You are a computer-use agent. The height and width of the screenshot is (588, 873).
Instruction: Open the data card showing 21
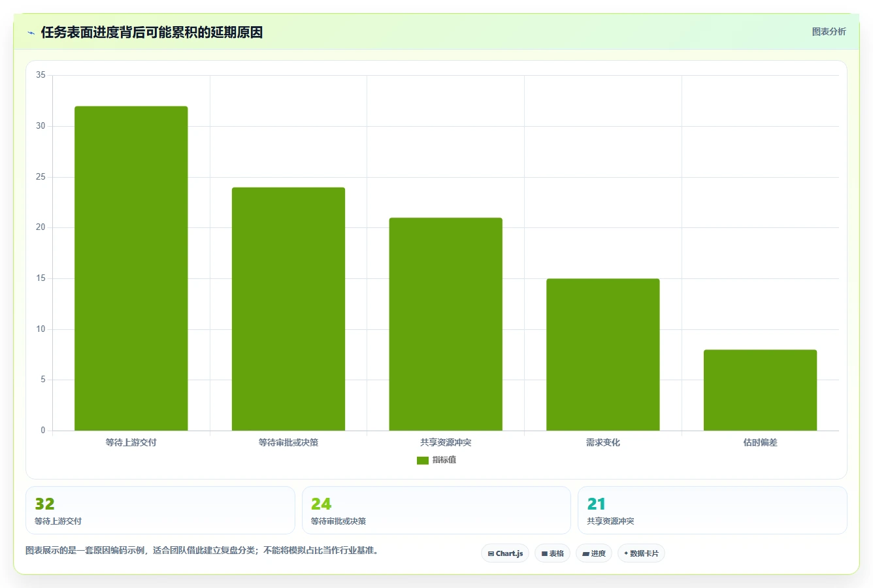coord(712,510)
